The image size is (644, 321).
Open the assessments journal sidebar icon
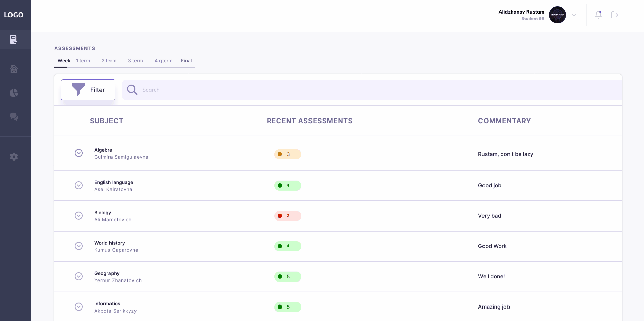[x=14, y=39]
